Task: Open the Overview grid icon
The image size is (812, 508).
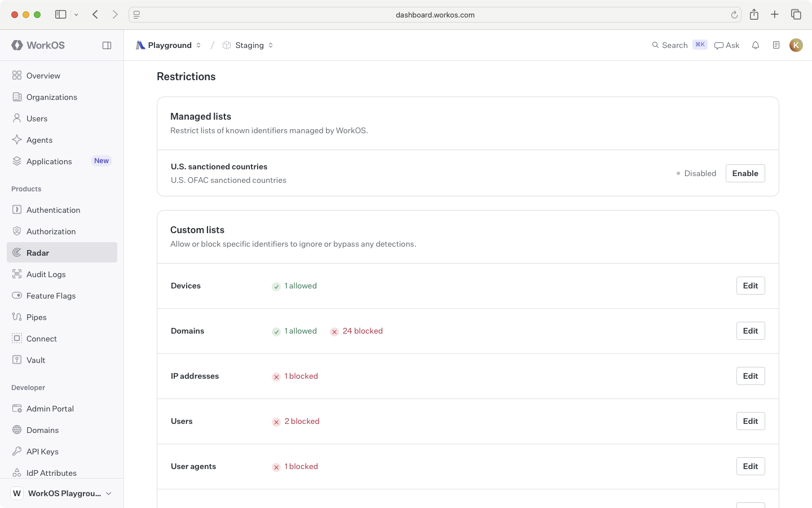Action: (17, 76)
